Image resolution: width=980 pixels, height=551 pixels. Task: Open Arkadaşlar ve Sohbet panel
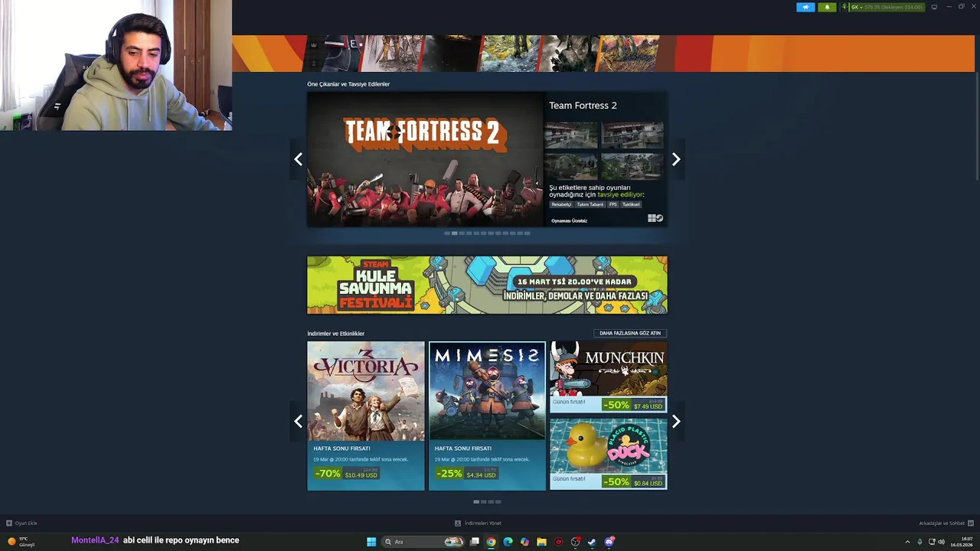point(946,523)
